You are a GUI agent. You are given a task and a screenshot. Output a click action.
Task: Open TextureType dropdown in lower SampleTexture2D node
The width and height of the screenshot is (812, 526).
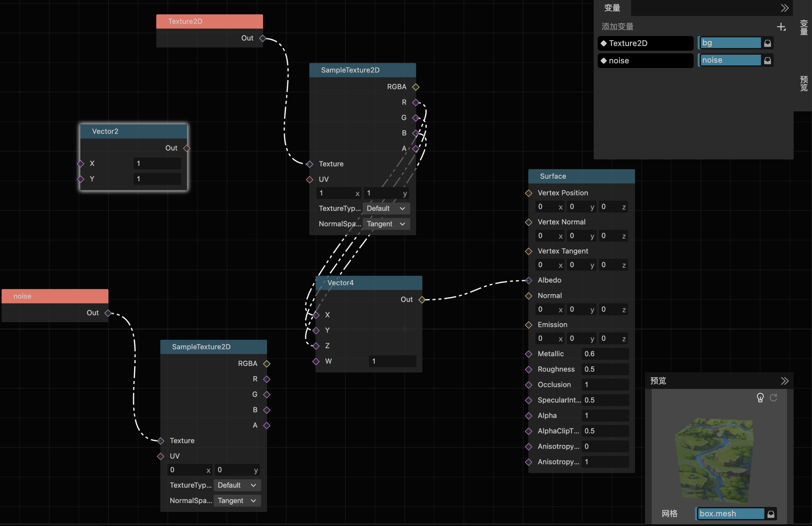coord(237,485)
